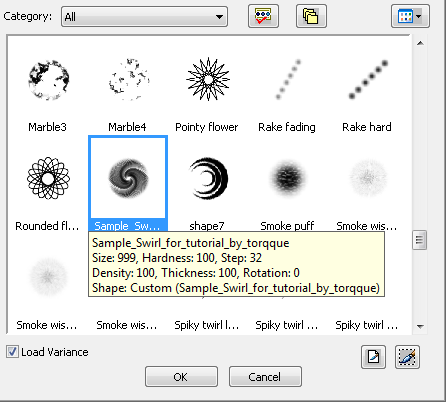Click the create brush tip from selection icon
Viewport: 446px width, 402px height.
(407, 357)
